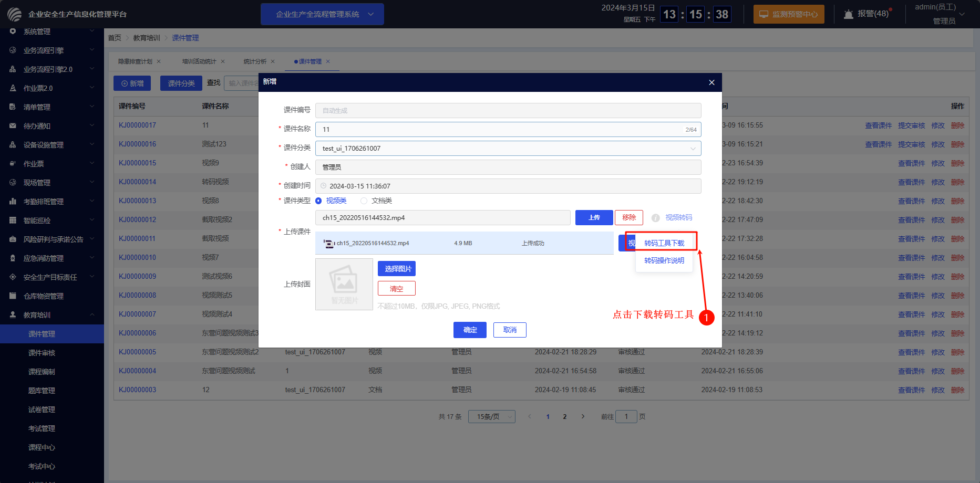The width and height of the screenshot is (980, 483).
Task: Click the page jump number field
Action: (626, 416)
